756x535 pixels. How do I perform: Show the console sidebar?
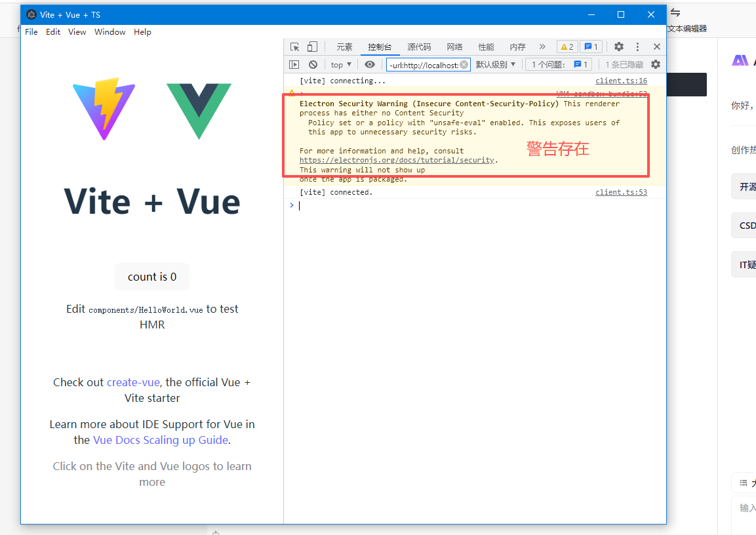point(294,65)
